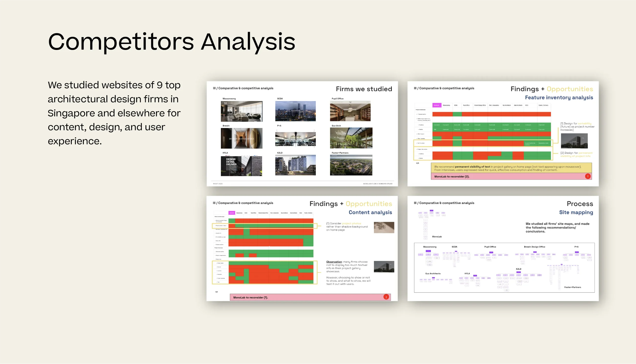The image size is (636, 364).
Task: Click the 'Guz Architects' site map label
Action: pyautogui.click(x=433, y=274)
